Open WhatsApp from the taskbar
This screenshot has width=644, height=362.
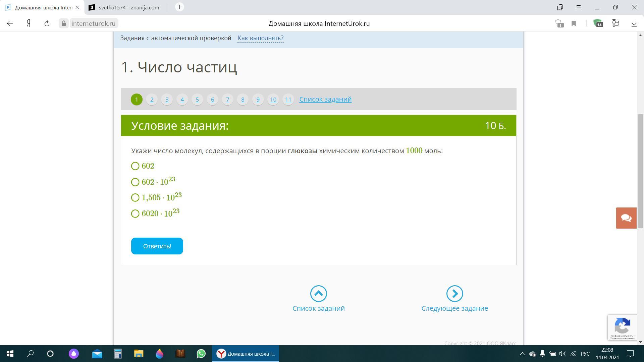tap(201, 354)
